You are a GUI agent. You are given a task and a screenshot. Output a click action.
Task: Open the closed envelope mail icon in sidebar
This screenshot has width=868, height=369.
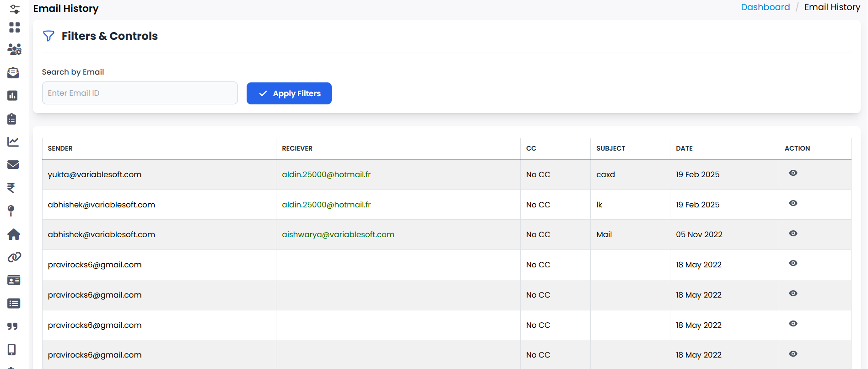13,165
